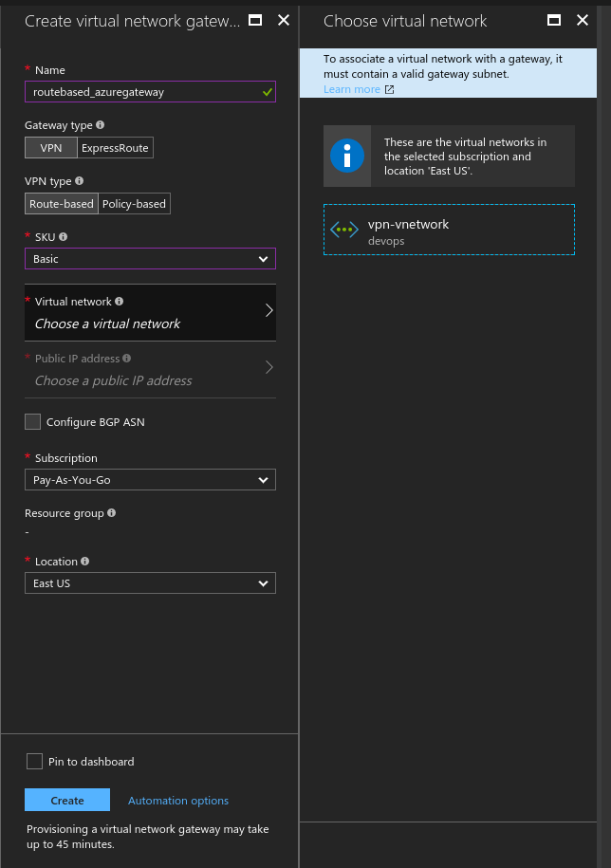611x868 pixels.
Task: Check Pin to dashboard
Action: (x=34, y=761)
